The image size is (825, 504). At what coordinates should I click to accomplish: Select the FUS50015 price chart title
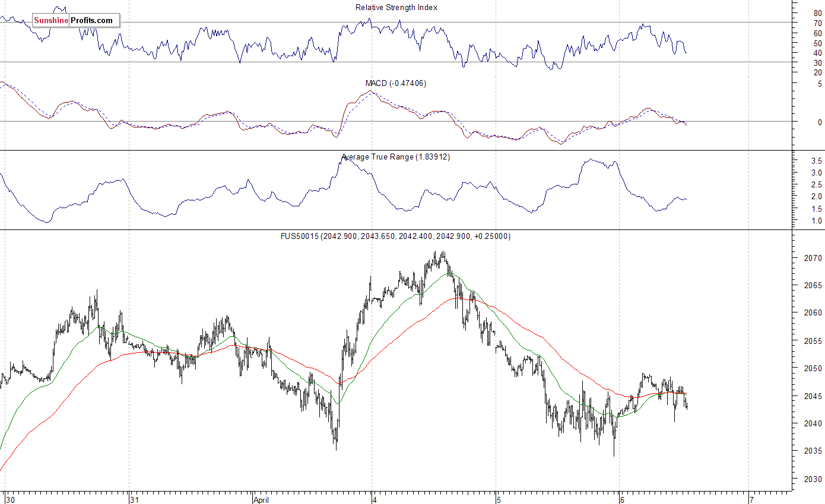pyautogui.click(x=395, y=236)
